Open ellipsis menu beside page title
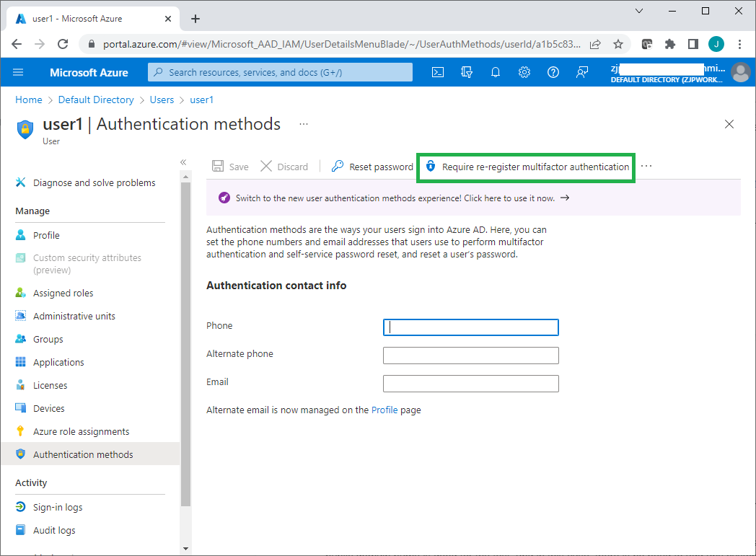 tap(304, 124)
